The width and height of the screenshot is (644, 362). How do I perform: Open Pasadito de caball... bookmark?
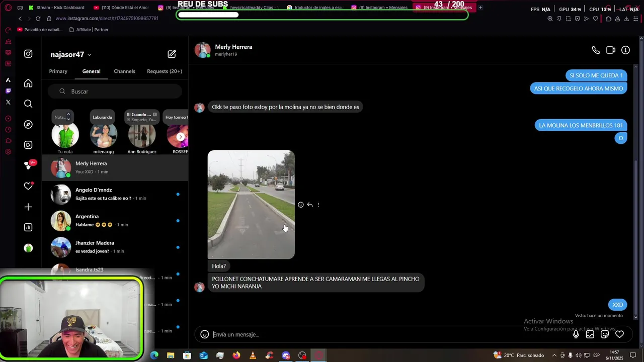click(x=40, y=30)
